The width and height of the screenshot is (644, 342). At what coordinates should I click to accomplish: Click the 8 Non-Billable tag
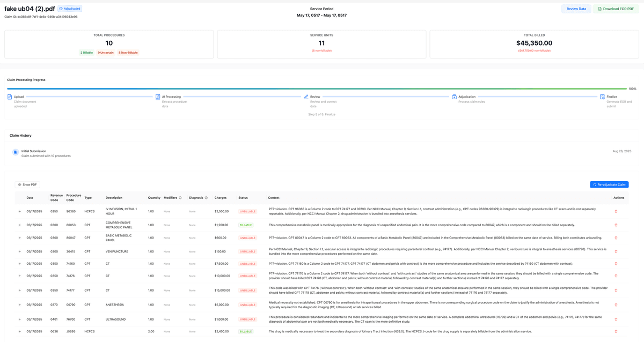pyautogui.click(x=128, y=53)
